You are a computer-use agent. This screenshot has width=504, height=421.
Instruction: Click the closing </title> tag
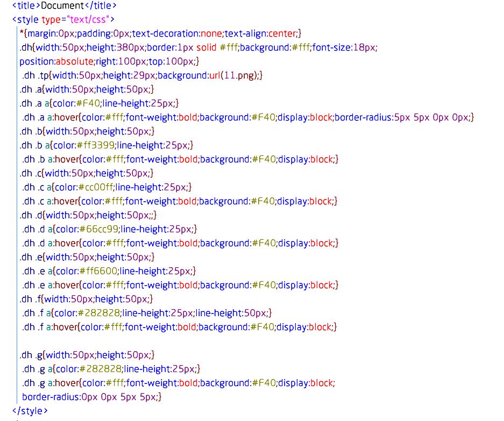click(x=100, y=5)
